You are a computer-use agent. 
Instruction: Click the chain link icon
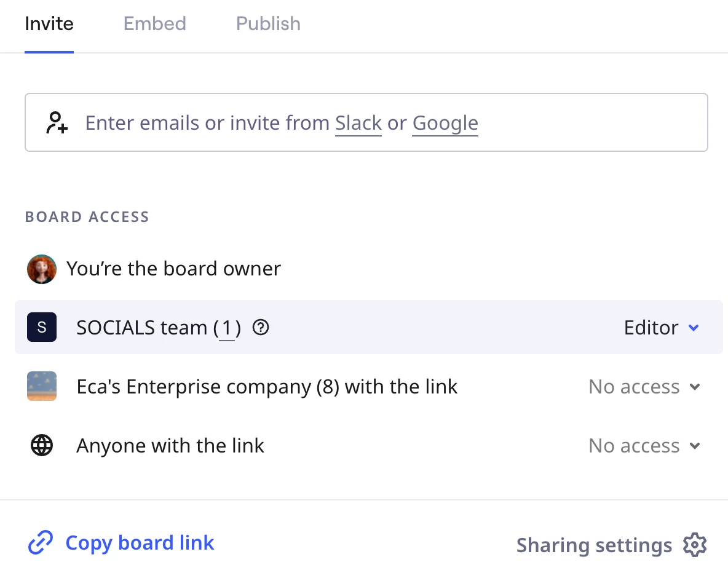pyautogui.click(x=41, y=543)
